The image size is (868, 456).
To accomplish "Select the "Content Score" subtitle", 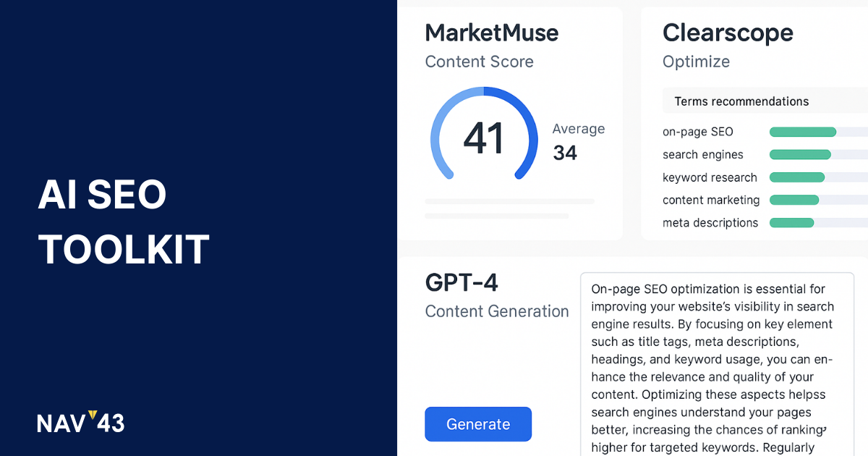I will tap(480, 62).
